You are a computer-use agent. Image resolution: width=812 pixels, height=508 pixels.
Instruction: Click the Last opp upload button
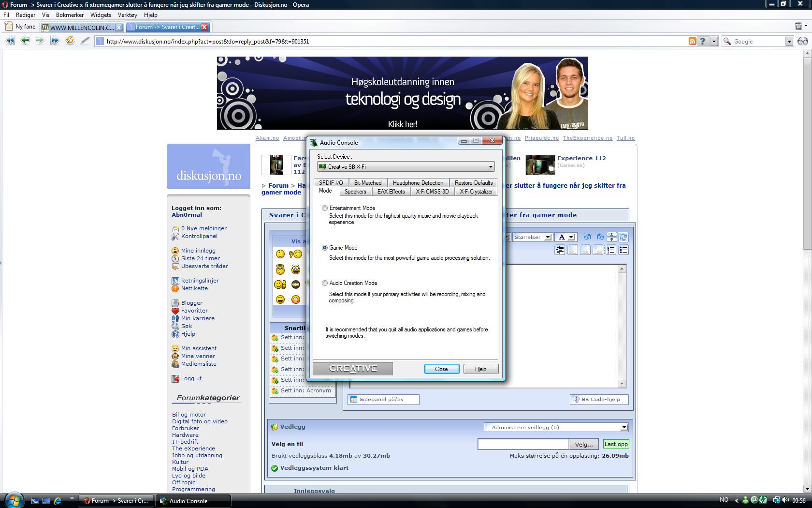[x=616, y=444]
